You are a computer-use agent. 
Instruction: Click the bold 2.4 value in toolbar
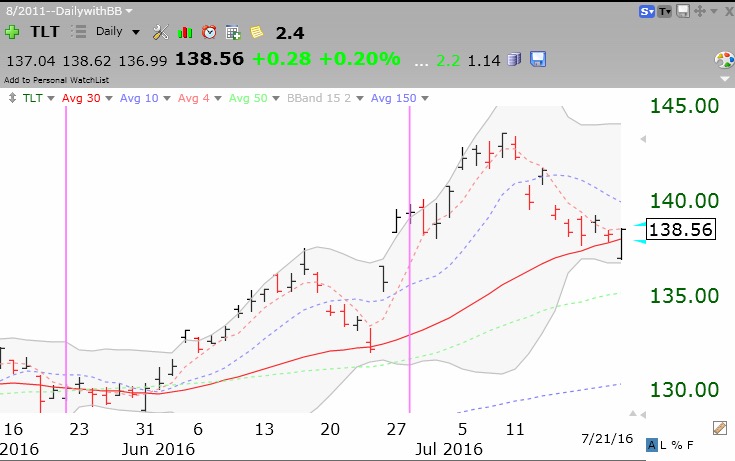290,33
